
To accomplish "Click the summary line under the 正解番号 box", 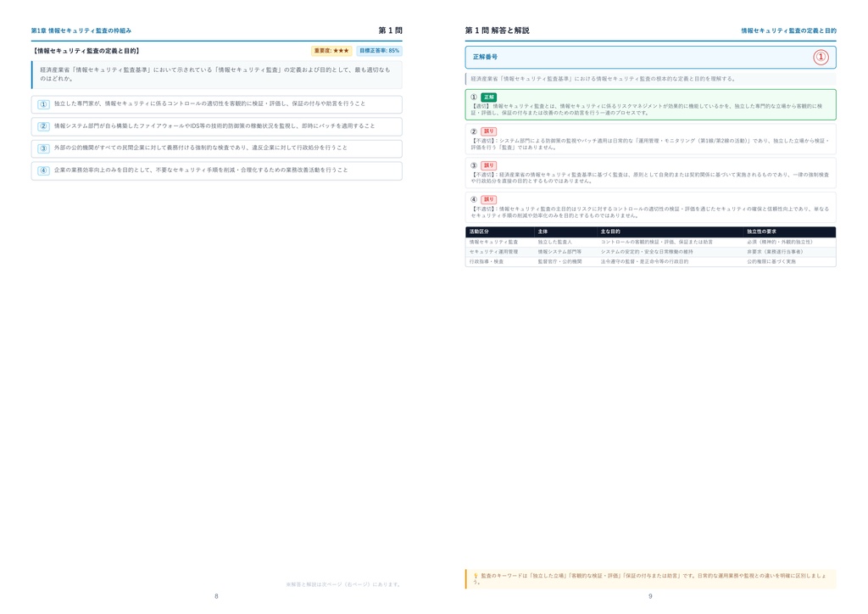I will click(604, 79).
